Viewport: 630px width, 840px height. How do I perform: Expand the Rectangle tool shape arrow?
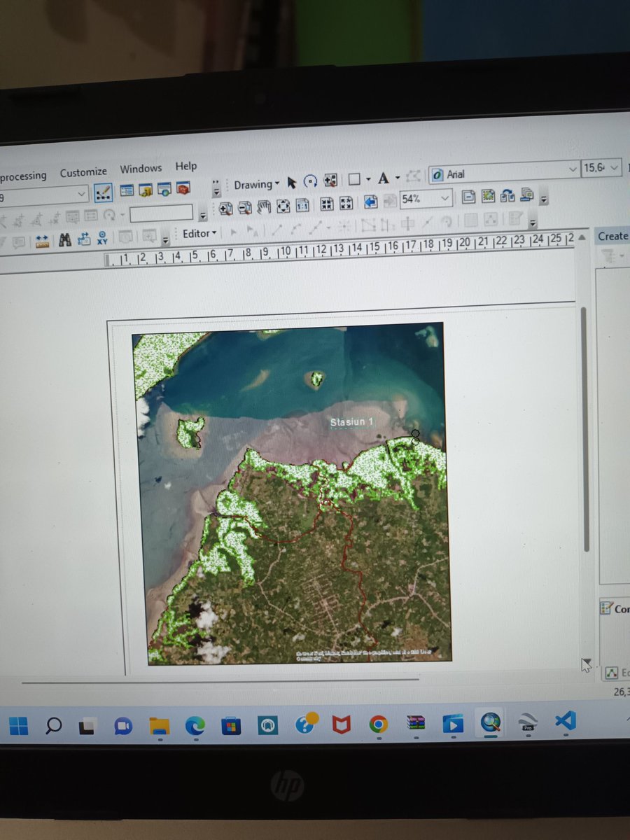367,179
